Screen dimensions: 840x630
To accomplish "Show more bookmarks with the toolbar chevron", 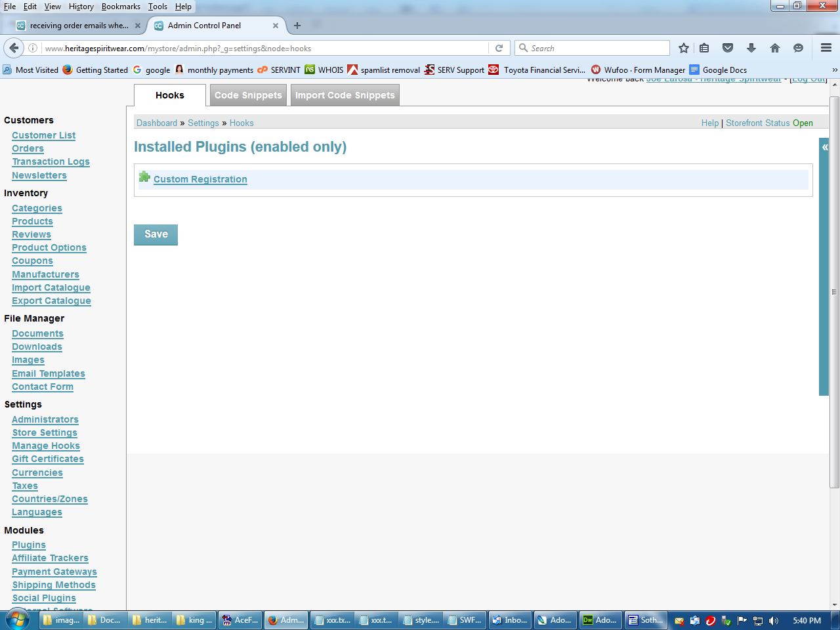I will pos(835,70).
